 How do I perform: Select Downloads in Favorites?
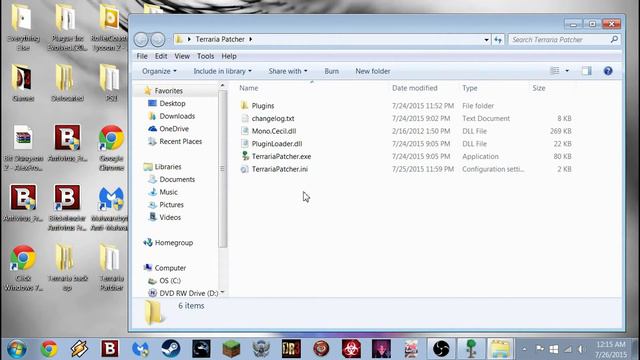177,116
